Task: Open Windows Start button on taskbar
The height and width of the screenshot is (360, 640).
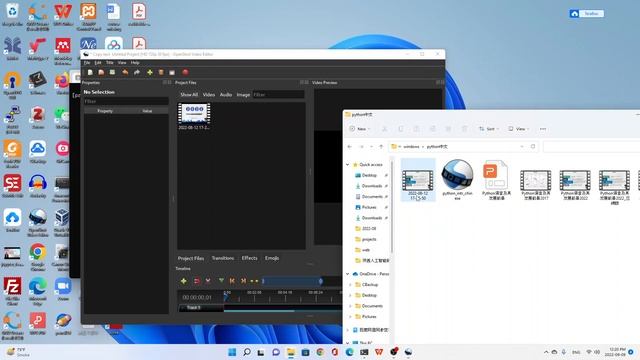Action: (x=232, y=352)
